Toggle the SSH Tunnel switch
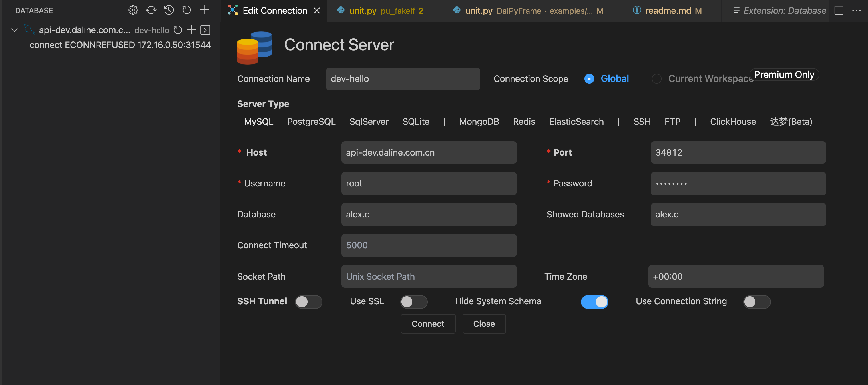 (309, 302)
